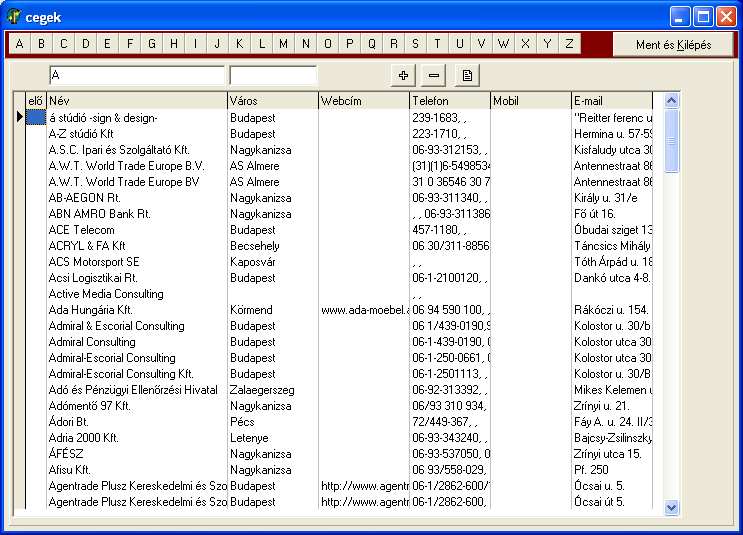
Task: Click the plus add-record icon button
Action: (403, 75)
